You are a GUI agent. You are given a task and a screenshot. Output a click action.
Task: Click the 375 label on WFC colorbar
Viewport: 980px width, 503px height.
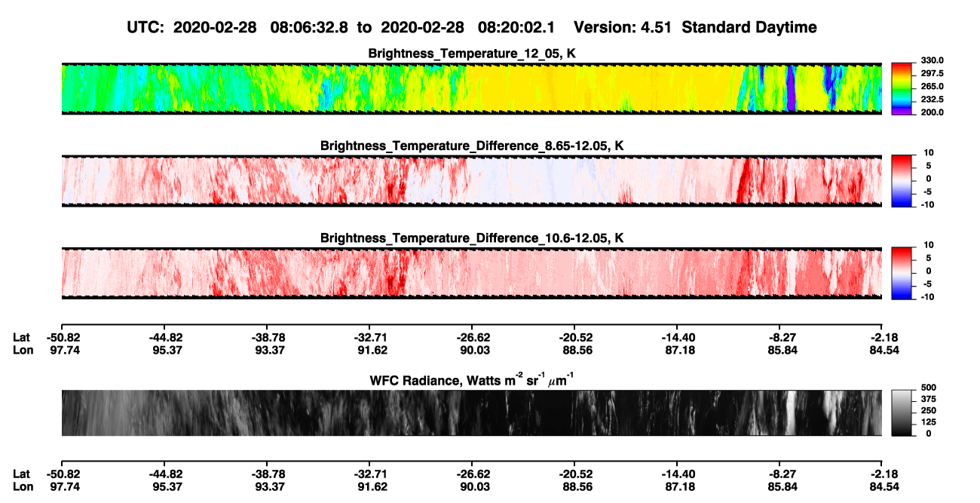pyautogui.click(x=928, y=400)
